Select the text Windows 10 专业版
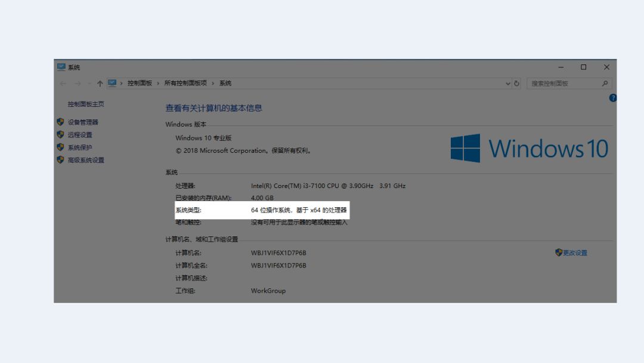Viewport: 644px width, 363px height. tap(203, 138)
